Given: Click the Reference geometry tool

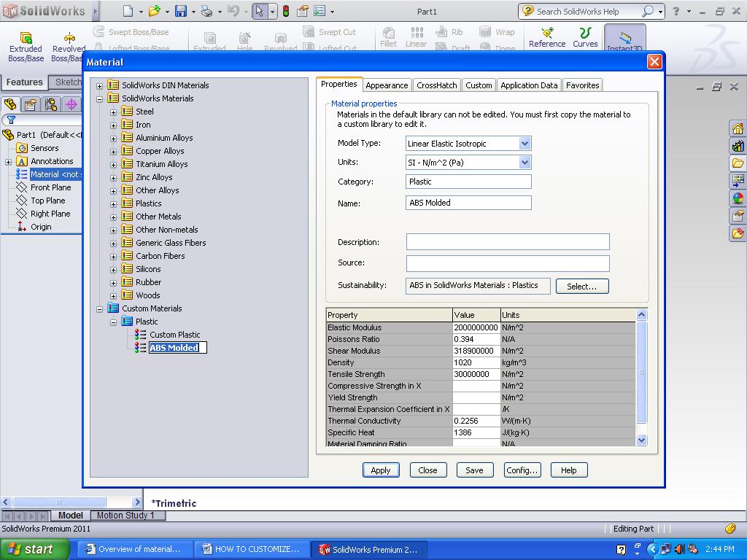Looking at the screenshot, I should point(547,37).
